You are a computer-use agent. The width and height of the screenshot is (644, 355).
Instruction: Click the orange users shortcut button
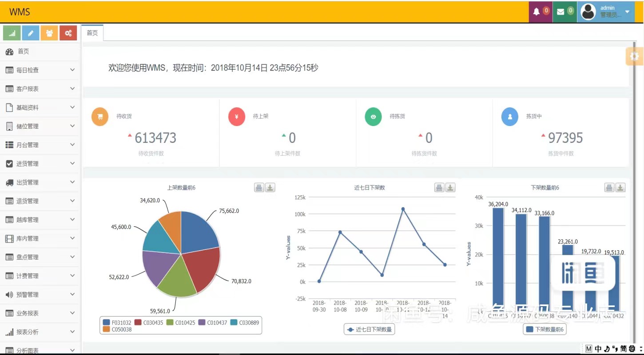coord(49,33)
